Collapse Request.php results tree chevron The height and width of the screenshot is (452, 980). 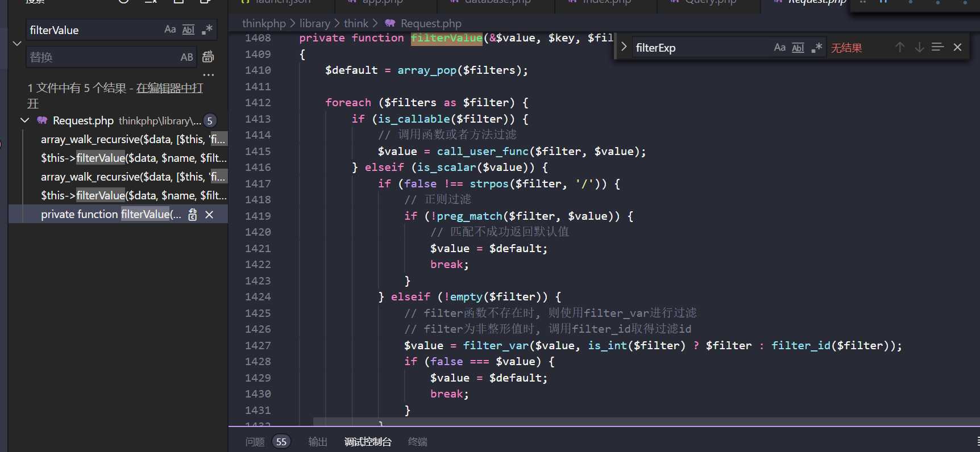24,120
